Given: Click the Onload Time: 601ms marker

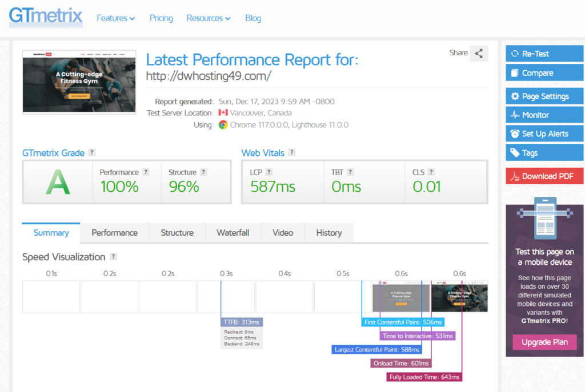Looking at the screenshot, I should (x=401, y=363).
